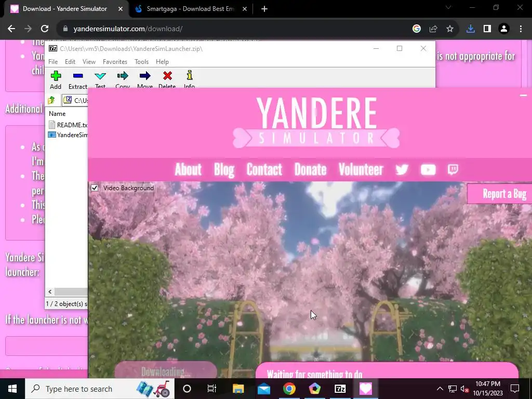This screenshot has height=399, width=532.
Task: Uncheck the Video Background checkbox
Action: (x=95, y=188)
